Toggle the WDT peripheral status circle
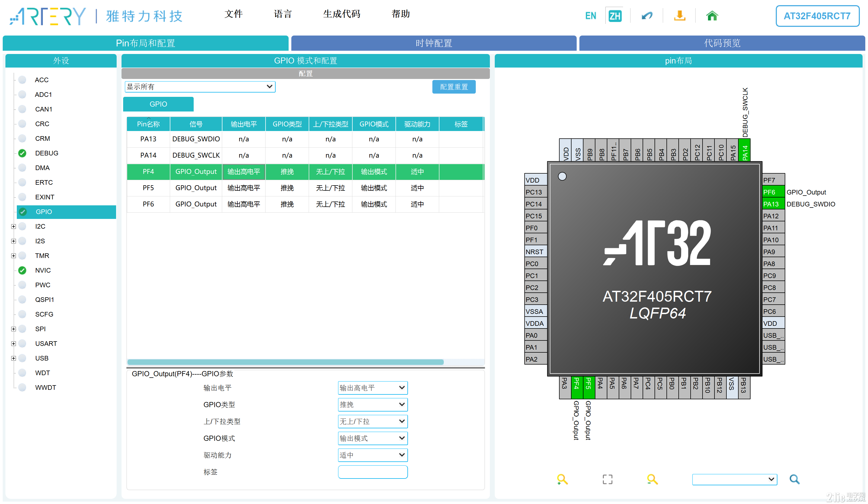This screenshot has width=868, height=504. (23, 372)
